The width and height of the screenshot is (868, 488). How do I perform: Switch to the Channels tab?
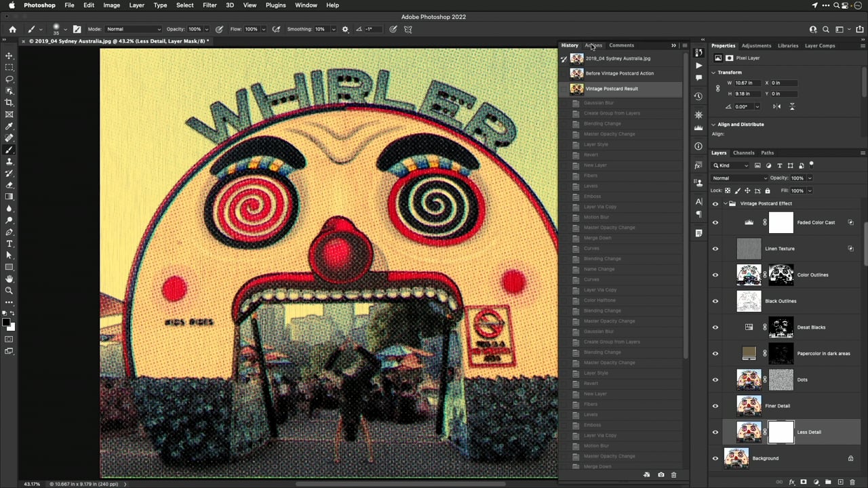[743, 152]
